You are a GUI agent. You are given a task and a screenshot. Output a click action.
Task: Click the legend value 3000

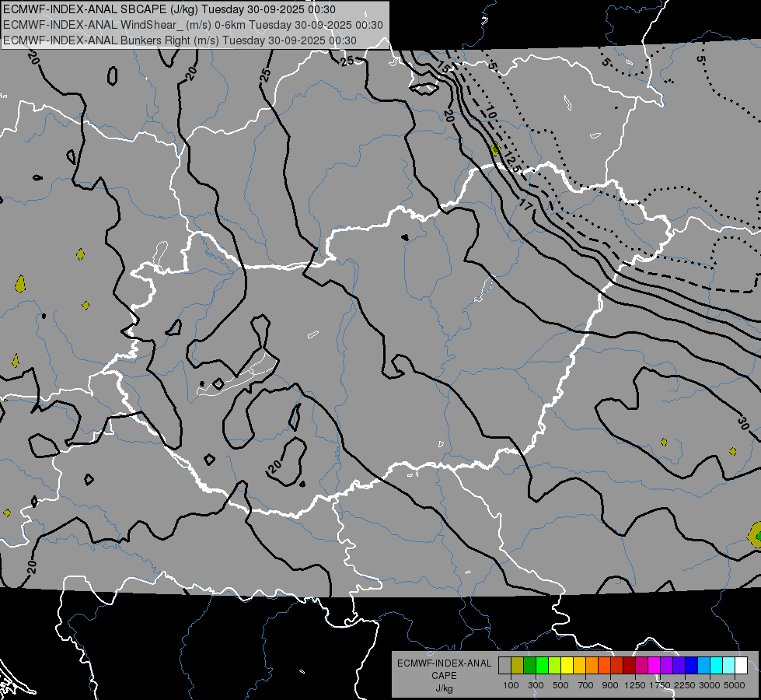coord(710,685)
